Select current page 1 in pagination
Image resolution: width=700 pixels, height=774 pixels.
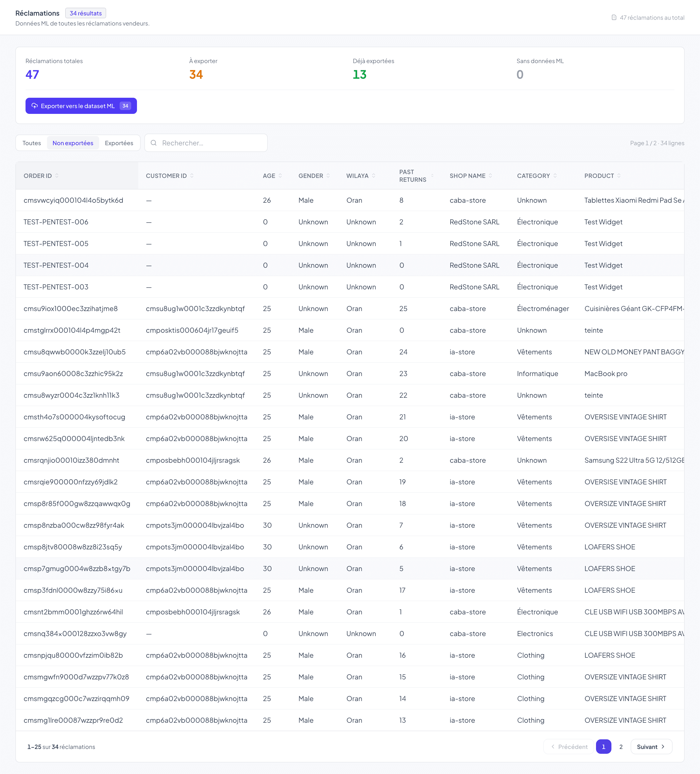click(604, 746)
